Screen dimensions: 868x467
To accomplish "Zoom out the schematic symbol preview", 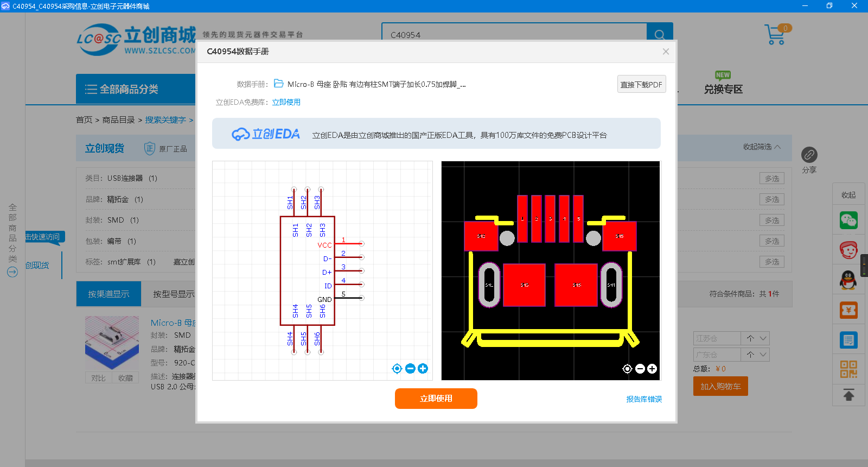I will pyautogui.click(x=410, y=369).
